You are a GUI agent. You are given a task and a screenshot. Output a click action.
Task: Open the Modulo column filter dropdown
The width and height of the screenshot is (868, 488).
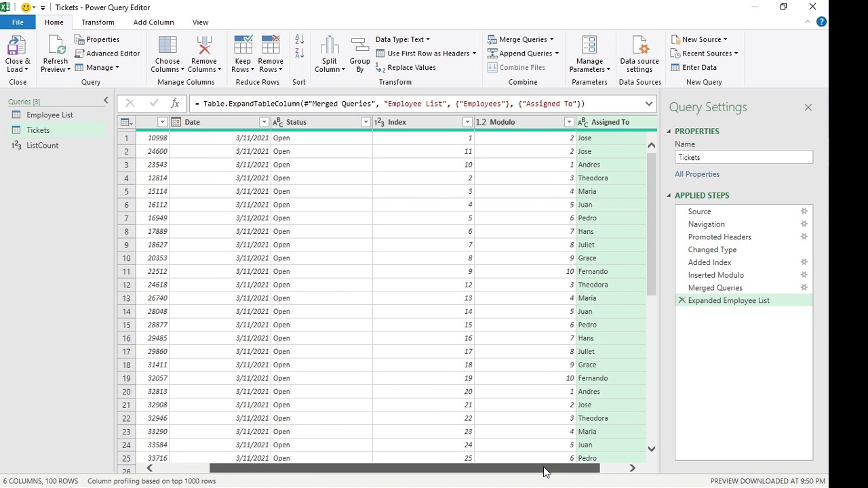569,122
